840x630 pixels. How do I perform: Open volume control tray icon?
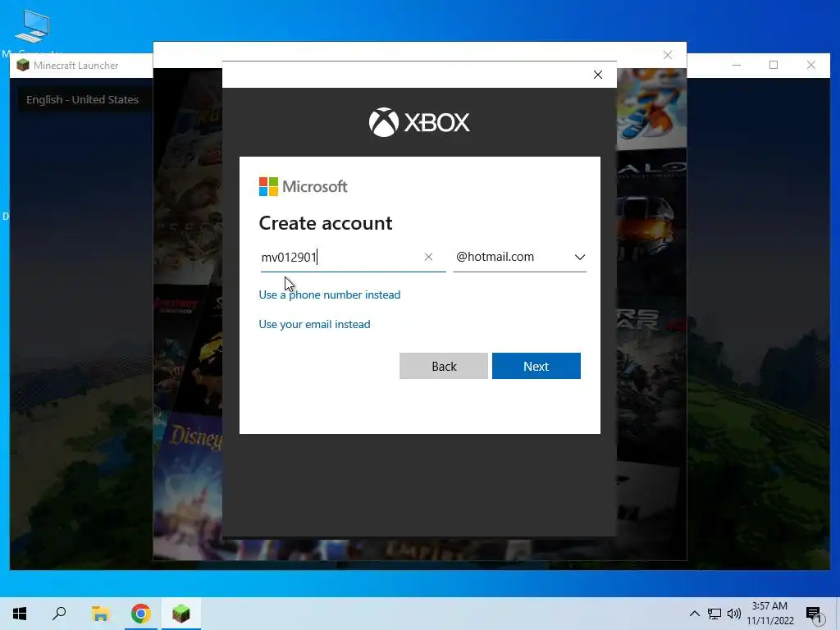(x=734, y=614)
